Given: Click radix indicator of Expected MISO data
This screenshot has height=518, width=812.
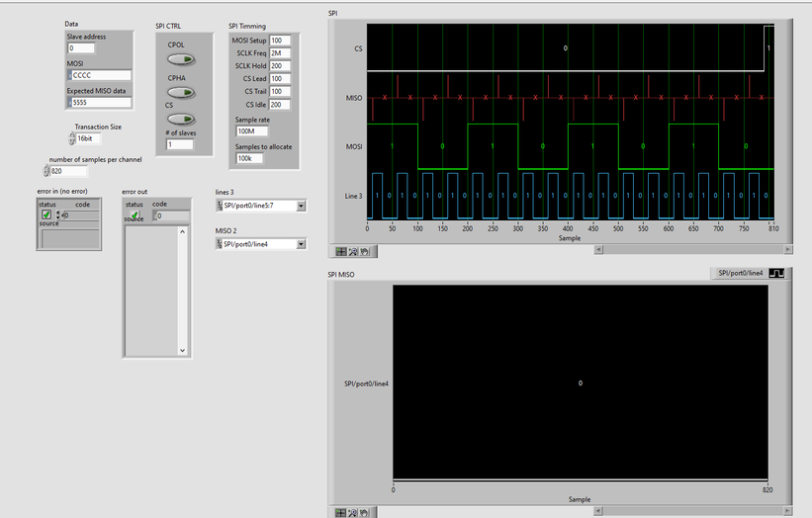Looking at the screenshot, I should (x=70, y=103).
